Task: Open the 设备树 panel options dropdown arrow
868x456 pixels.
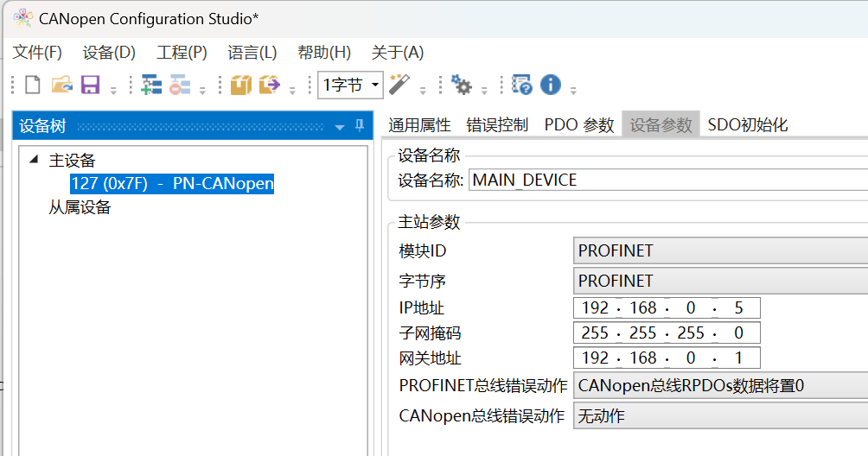Action: (x=340, y=127)
